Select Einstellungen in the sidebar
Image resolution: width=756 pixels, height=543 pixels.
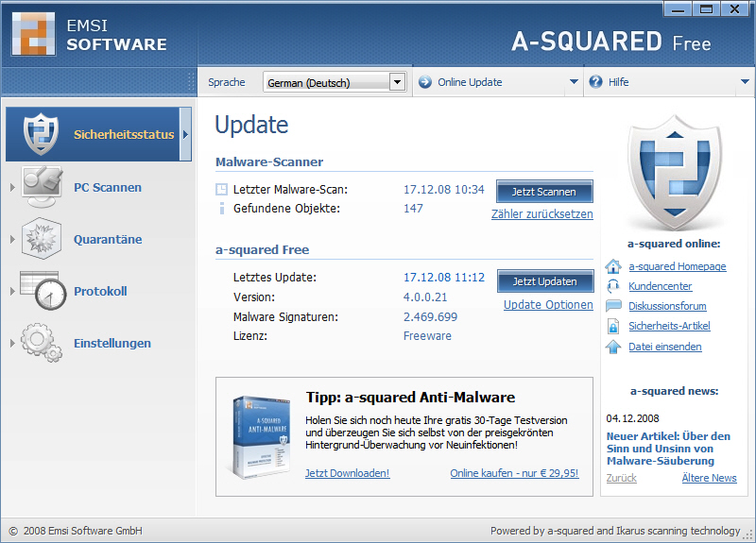pos(112,343)
